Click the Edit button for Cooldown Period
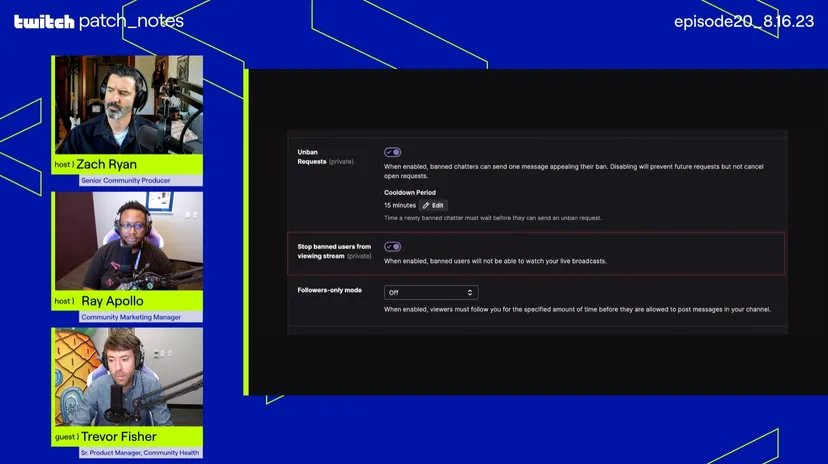Viewport: 828px width, 464px height. pyautogui.click(x=433, y=205)
